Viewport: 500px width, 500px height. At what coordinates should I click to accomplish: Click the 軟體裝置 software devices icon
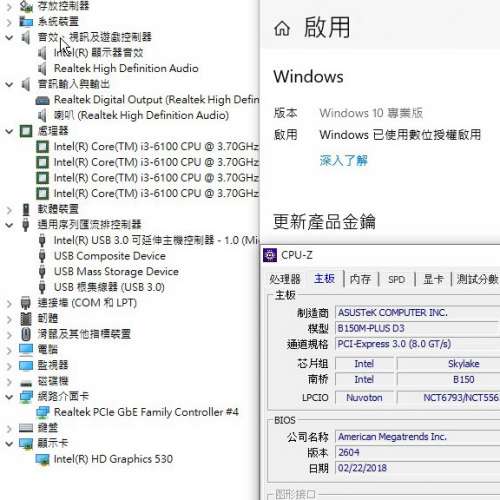click(x=26, y=209)
